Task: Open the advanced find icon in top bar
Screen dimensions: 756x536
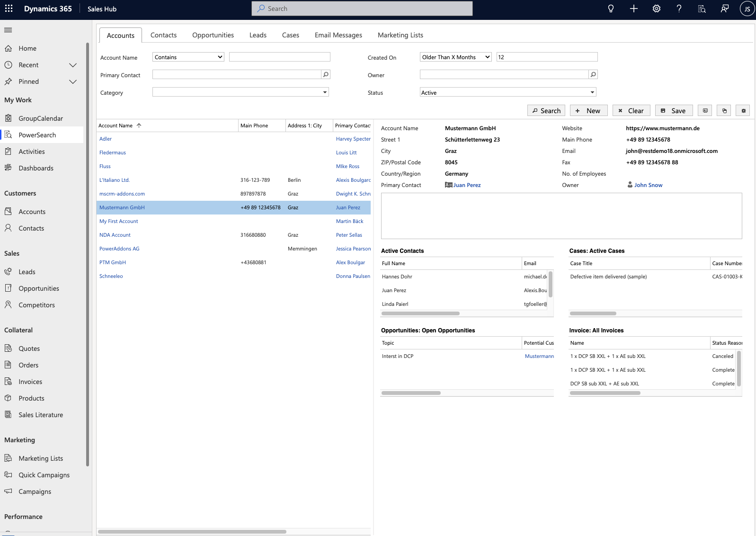Action: tap(702, 9)
